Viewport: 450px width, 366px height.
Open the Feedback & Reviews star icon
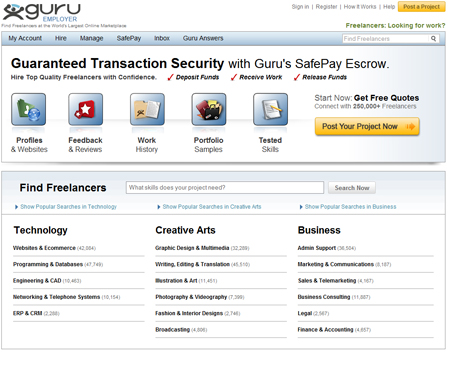click(x=86, y=109)
